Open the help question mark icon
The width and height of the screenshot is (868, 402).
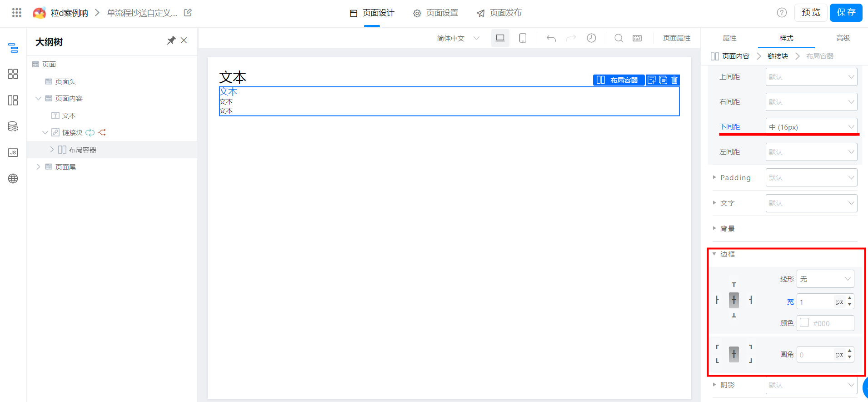tap(782, 13)
